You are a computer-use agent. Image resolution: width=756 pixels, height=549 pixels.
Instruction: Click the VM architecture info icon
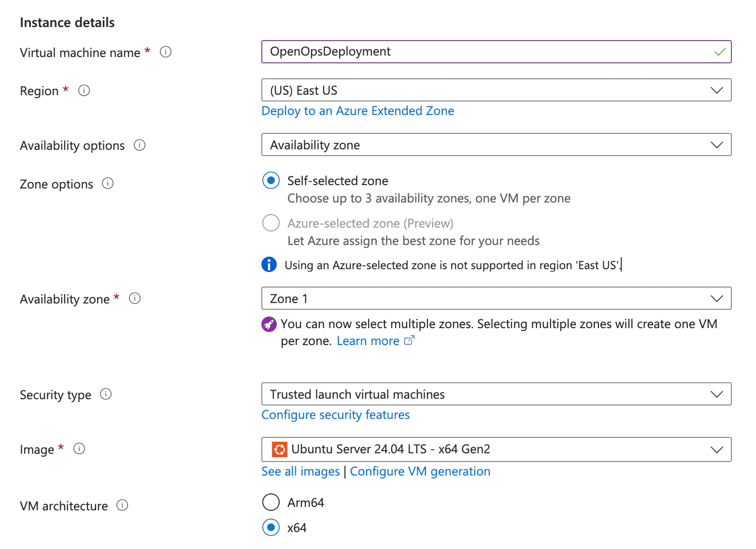coord(123,506)
